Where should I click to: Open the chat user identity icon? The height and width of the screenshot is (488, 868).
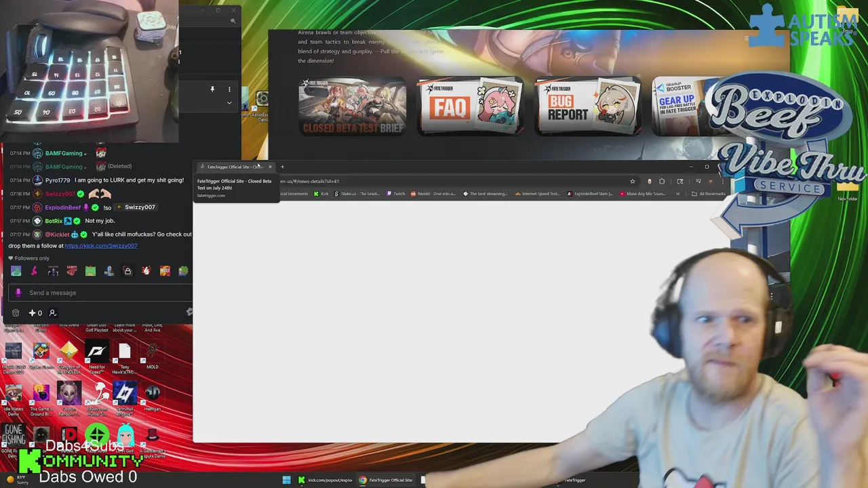52,313
